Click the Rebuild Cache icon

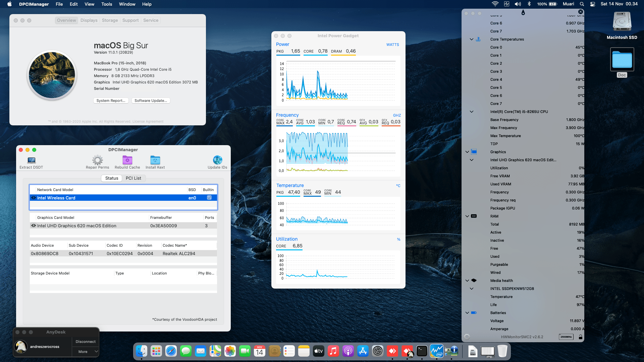(127, 160)
